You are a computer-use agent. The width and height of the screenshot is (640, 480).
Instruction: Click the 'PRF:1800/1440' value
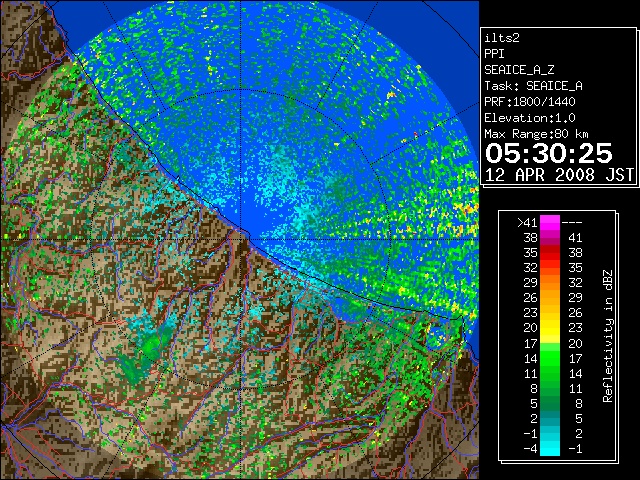[530, 102]
